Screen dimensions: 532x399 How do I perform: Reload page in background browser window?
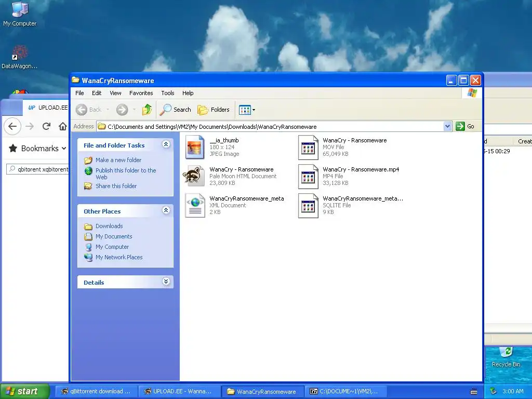(46, 126)
